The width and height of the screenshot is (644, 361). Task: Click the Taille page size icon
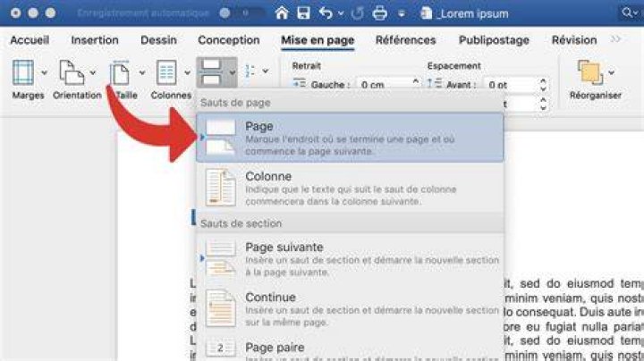120,73
